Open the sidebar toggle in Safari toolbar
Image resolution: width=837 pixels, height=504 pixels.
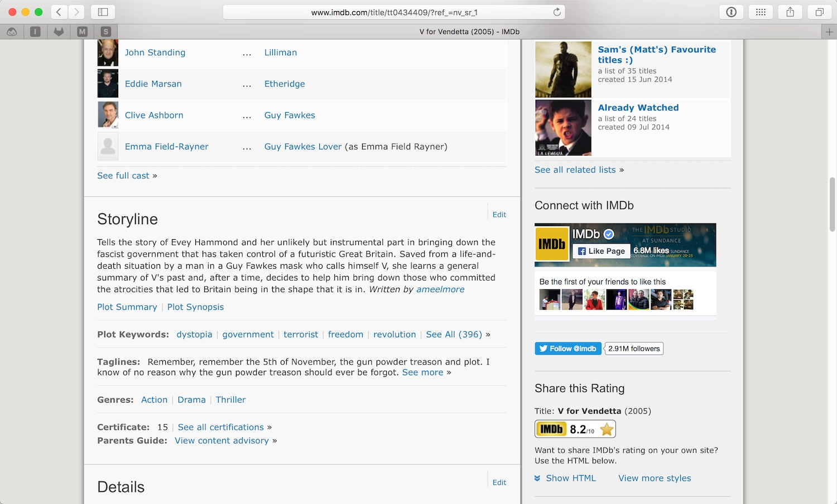point(103,12)
